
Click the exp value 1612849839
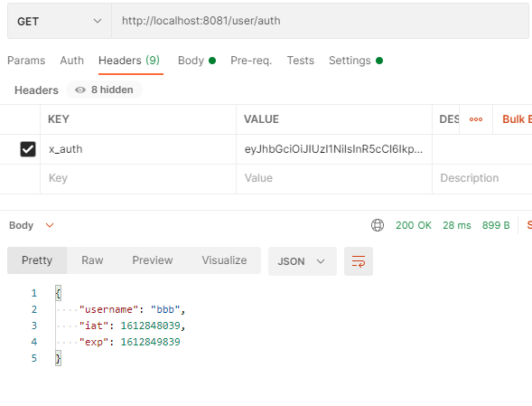pyautogui.click(x=150, y=342)
